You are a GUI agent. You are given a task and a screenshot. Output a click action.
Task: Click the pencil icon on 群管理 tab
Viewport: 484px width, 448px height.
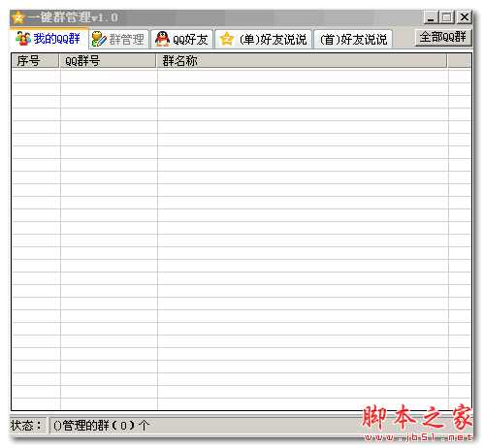pos(99,40)
